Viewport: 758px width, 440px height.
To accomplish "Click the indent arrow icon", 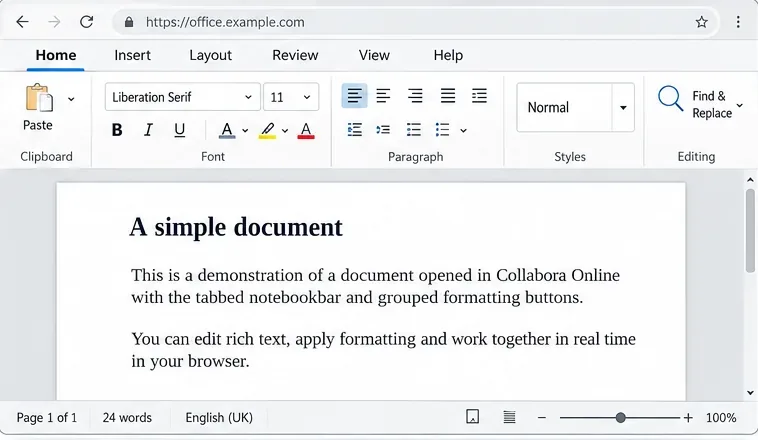I will coord(383,130).
